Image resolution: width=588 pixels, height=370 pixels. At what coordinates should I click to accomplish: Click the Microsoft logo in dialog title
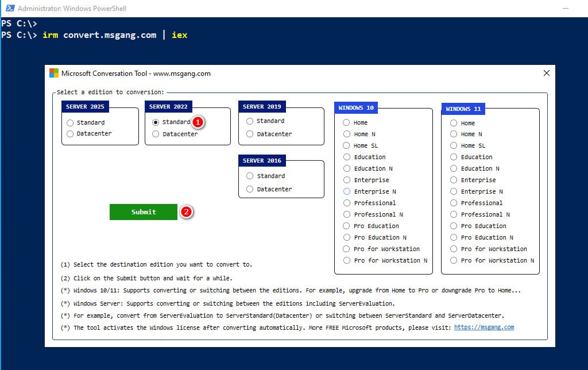[x=54, y=73]
